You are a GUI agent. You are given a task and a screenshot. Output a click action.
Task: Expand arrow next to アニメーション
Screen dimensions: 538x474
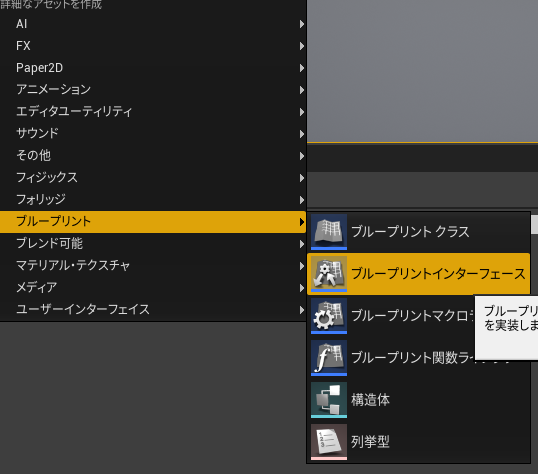(302, 90)
